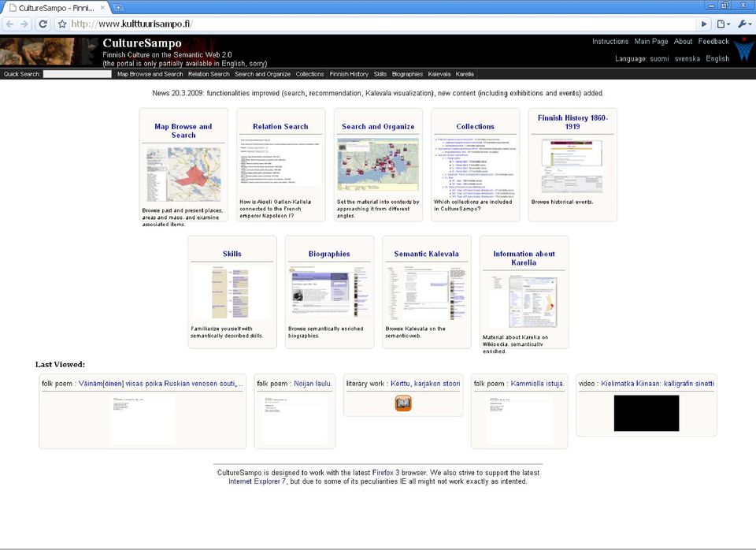Open the Relation Search preview thumbnail
The height and width of the screenshot is (550, 756).
click(280, 162)
